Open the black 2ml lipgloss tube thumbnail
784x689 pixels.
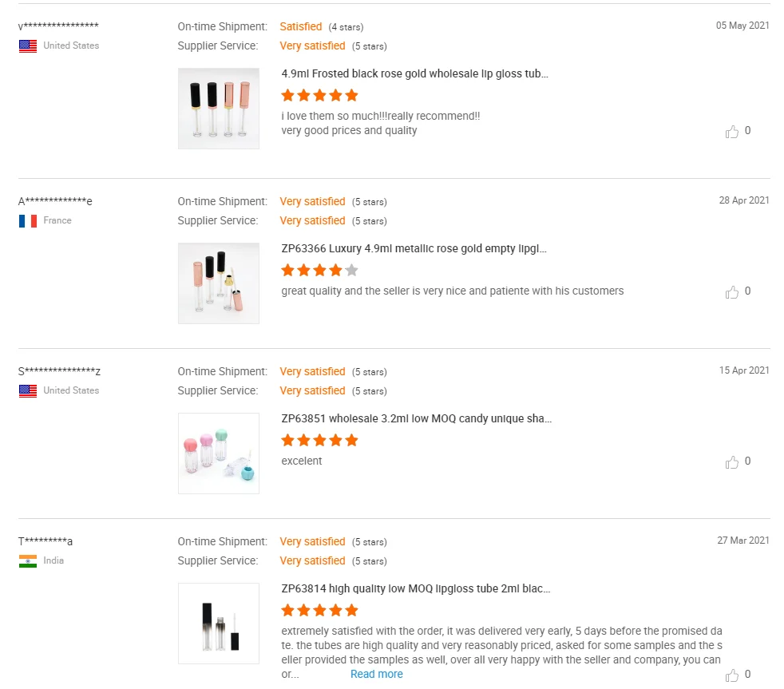coord(219,624)
